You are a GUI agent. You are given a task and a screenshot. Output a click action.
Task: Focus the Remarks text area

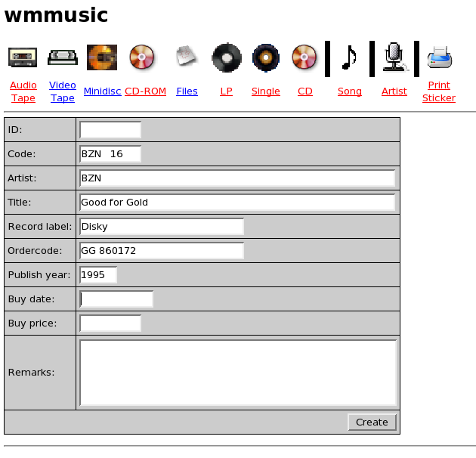238,373
